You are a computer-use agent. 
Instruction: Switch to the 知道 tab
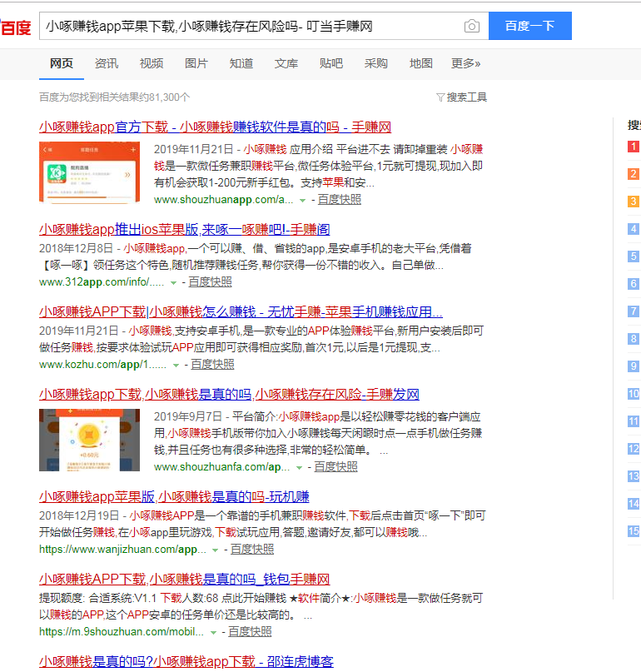241,63
